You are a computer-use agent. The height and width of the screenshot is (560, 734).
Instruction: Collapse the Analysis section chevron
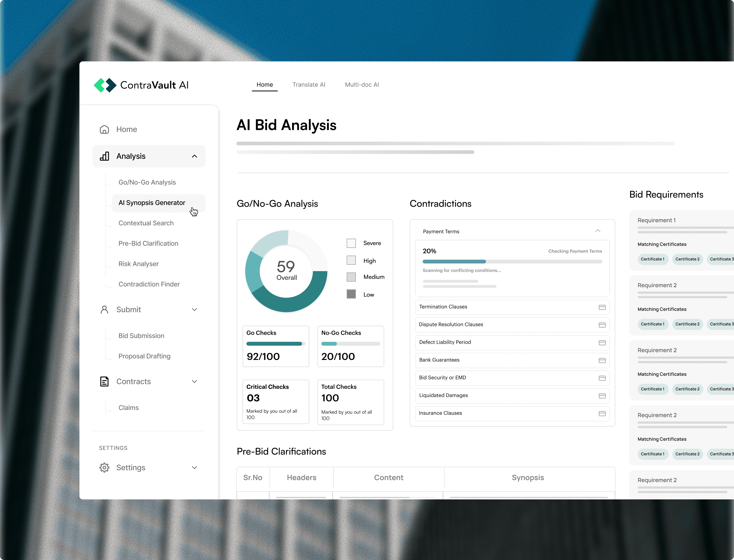click(x=194, y=156)
